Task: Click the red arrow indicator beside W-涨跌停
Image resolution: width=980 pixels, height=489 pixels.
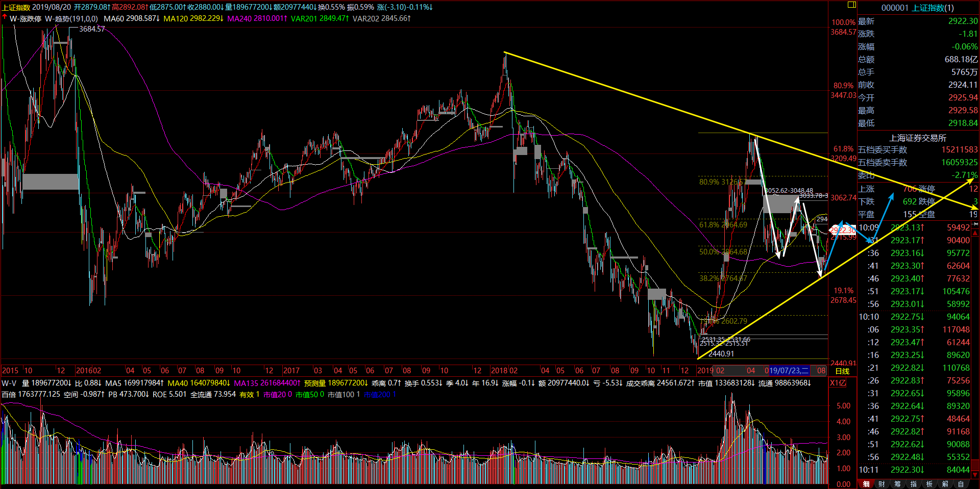Action: tap(5, 18)
